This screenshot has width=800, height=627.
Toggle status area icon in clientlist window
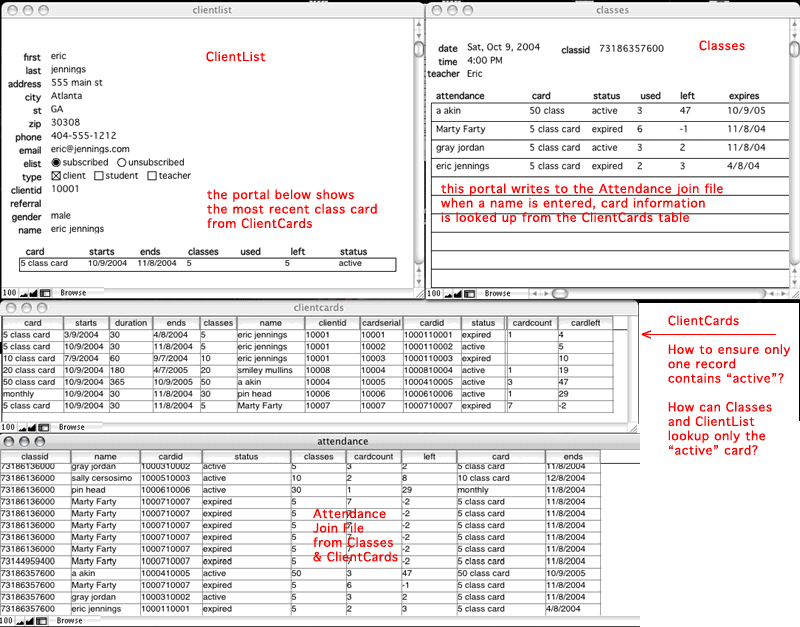point(45,293)
